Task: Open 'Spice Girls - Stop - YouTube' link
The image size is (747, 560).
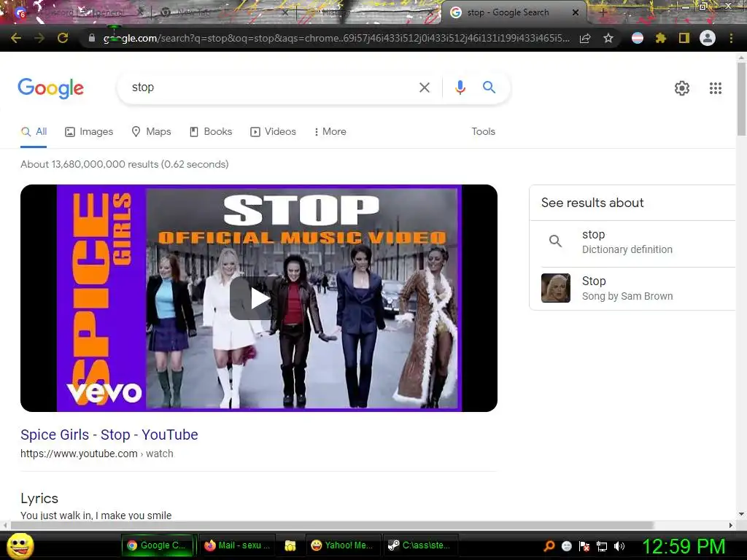Action: tap(109, 435)
